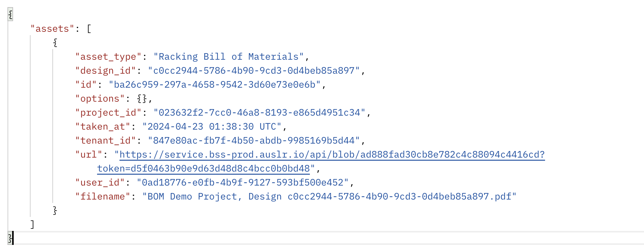The image size is (644, 248).
Task: Click the design_id value starting with c0cc2944
Action: (254, 71)
